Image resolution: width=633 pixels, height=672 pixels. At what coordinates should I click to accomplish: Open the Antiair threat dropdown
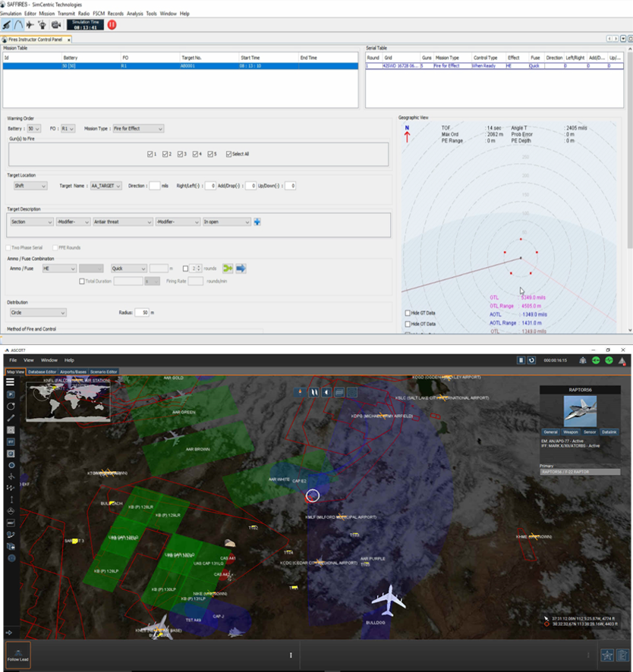click(x=123, y=222)
